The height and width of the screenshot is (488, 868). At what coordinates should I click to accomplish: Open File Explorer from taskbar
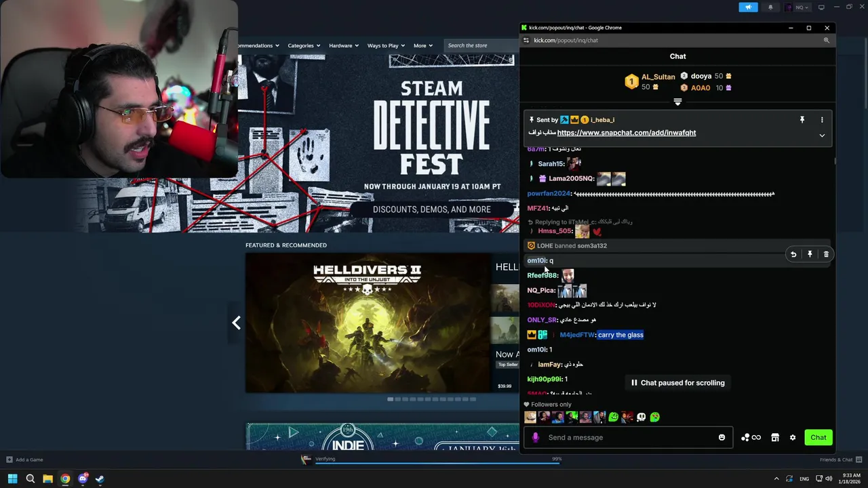tap(47, 479)
